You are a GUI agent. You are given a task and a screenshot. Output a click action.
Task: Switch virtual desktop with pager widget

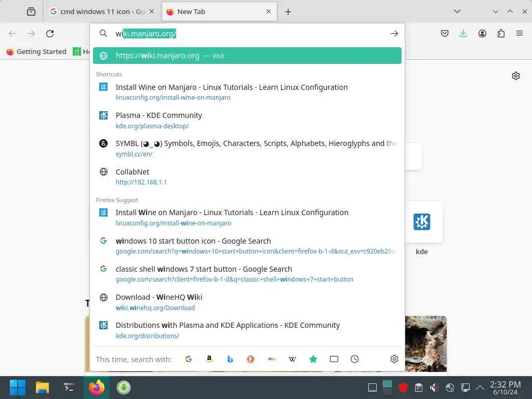point(387,388)
